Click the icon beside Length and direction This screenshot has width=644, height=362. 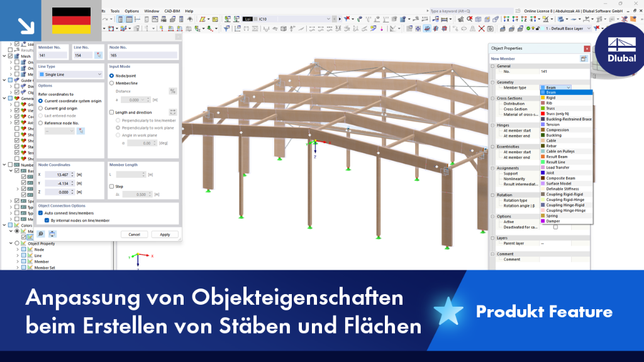[173, 112]
